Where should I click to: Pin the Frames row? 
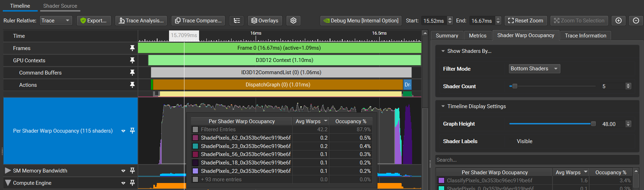coord(132,48)
